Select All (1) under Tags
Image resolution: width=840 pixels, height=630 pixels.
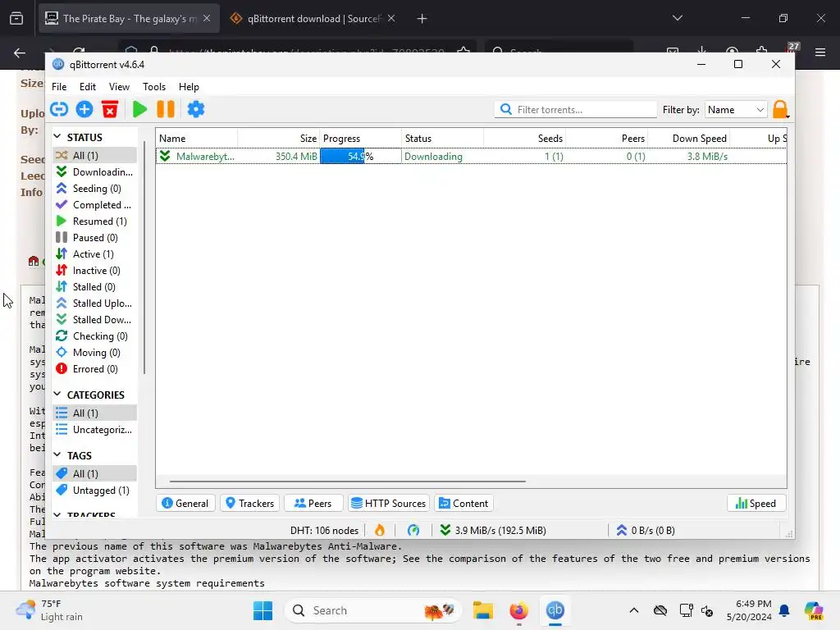click(x=95, y=473)
